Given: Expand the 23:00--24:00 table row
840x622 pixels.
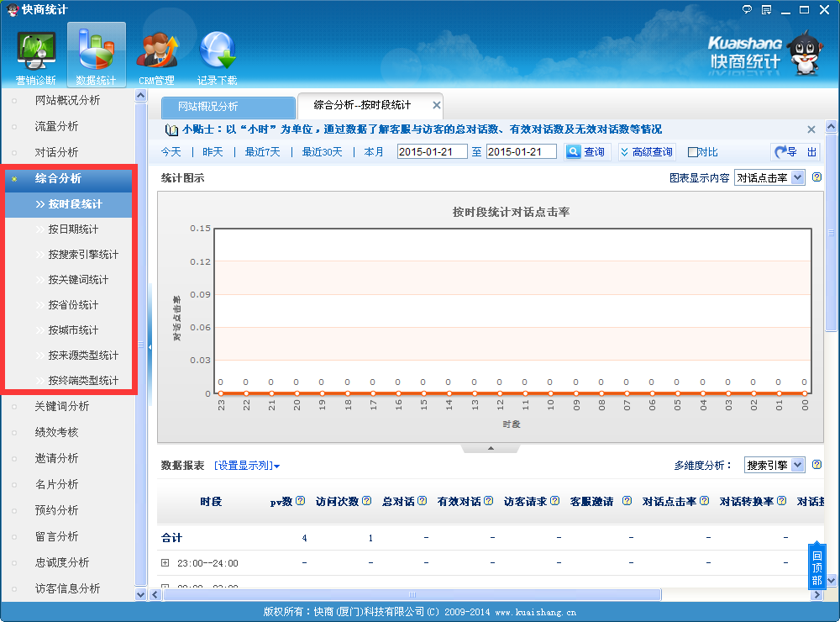Looking at the screenshot, I should 165,562.
